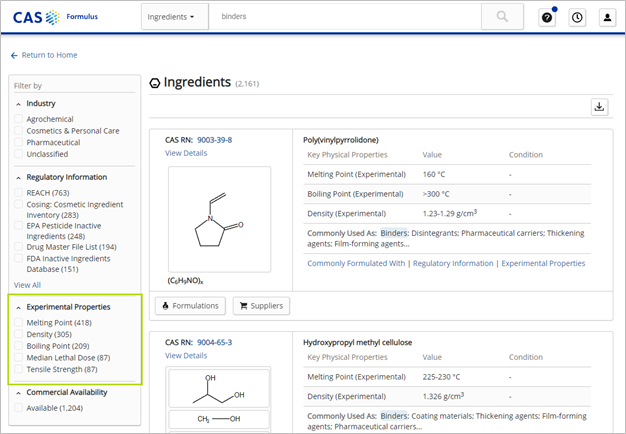Check the Pharmaceutical industry checkbox

click(x=18, y=142)
